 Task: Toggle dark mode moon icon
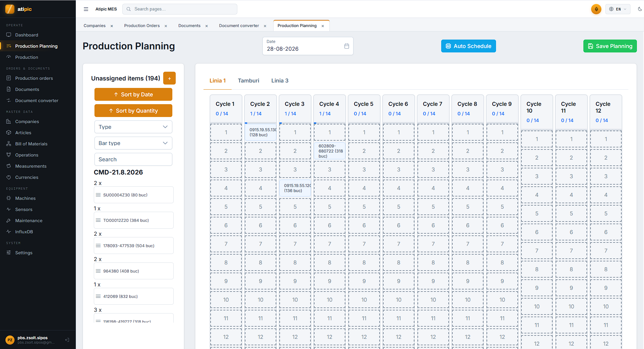click(640, 9)
